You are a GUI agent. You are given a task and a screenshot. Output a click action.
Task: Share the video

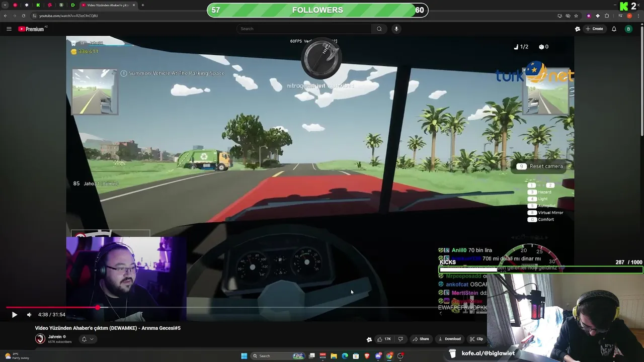[x=421, y=339]
